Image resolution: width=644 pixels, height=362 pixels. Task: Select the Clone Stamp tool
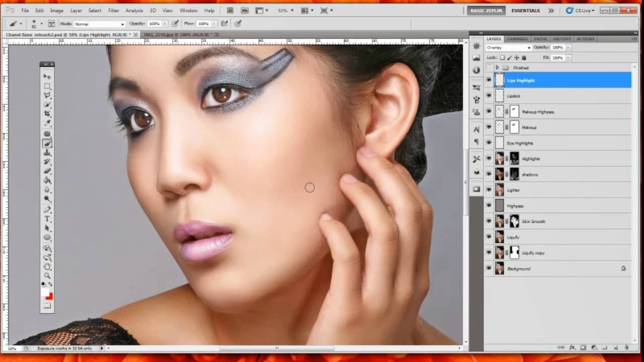click(x=47, y=152)
